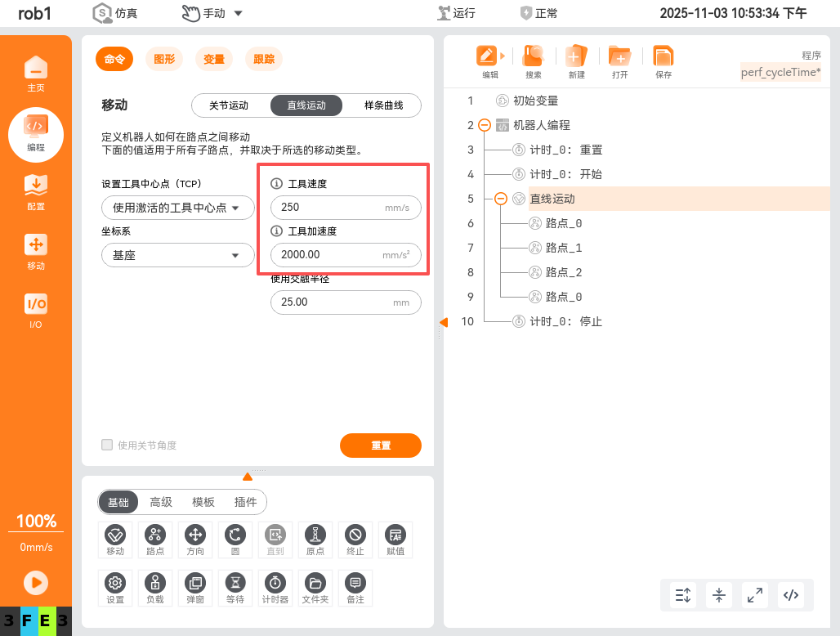Screen dimensions: 840x636
Task: Collapse the 直线运动 tree node
Action: coord(501,199)
